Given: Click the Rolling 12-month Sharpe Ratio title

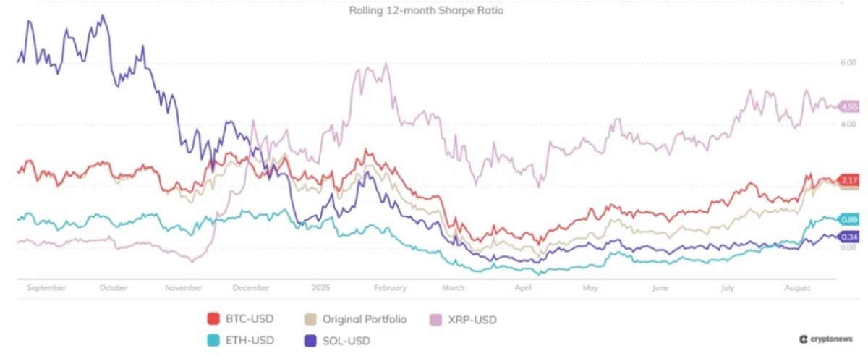Looking at the screenshot, I should [427, 11].
